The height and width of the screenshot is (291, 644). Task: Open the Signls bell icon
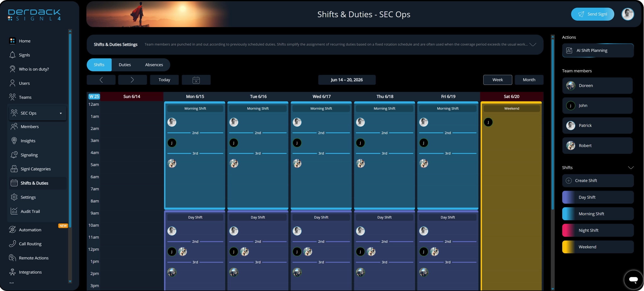12,55
